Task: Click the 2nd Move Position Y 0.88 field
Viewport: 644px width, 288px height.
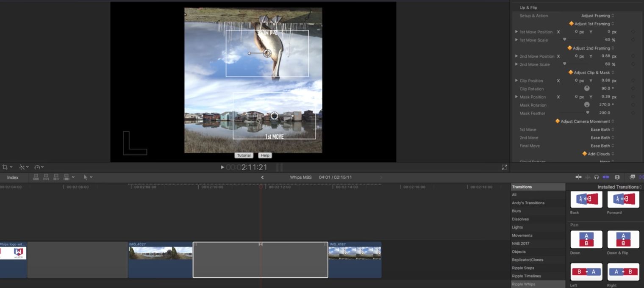Action: [x=606, y=56]
